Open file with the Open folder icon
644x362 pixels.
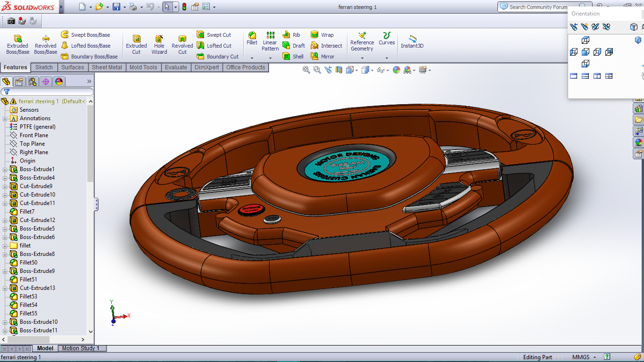click(99, 7)
